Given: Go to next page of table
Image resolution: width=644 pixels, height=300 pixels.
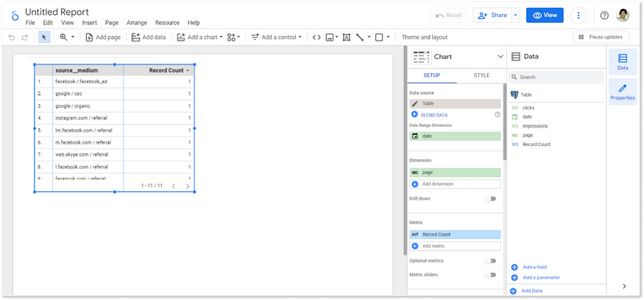Looking at the screenshot, I should [x=188, y=186].
